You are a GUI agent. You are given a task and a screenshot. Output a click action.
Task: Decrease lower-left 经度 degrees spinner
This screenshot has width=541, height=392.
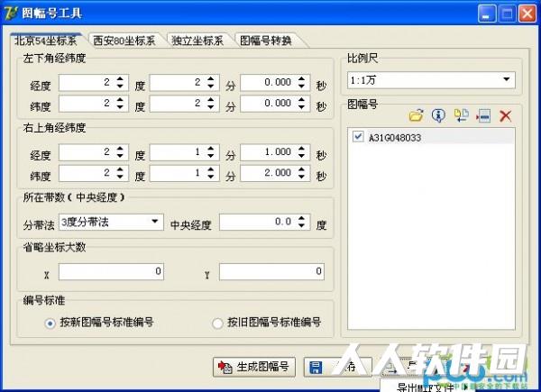[120, 87]
